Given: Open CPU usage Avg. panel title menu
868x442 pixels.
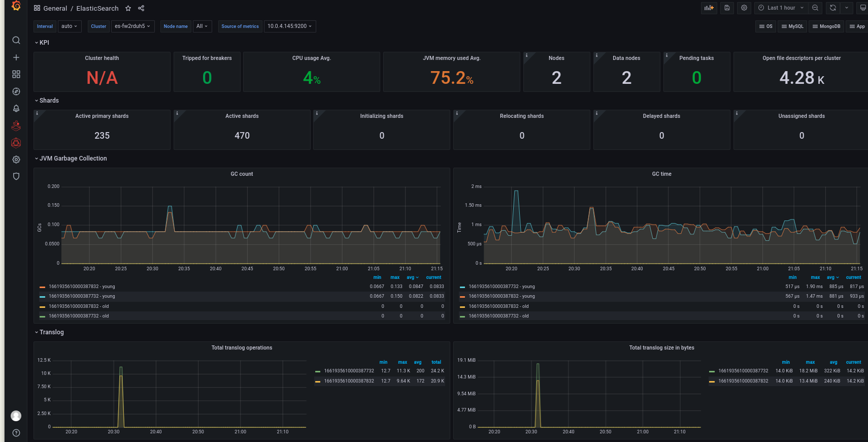Looking at the screenshot, I should [311, 58].
